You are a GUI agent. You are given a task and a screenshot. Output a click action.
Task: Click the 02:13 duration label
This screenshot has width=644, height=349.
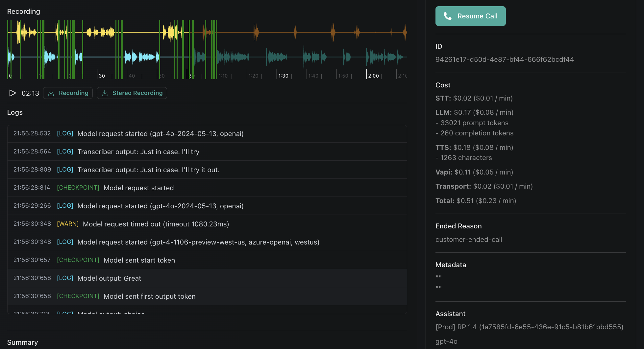(30, 93)
